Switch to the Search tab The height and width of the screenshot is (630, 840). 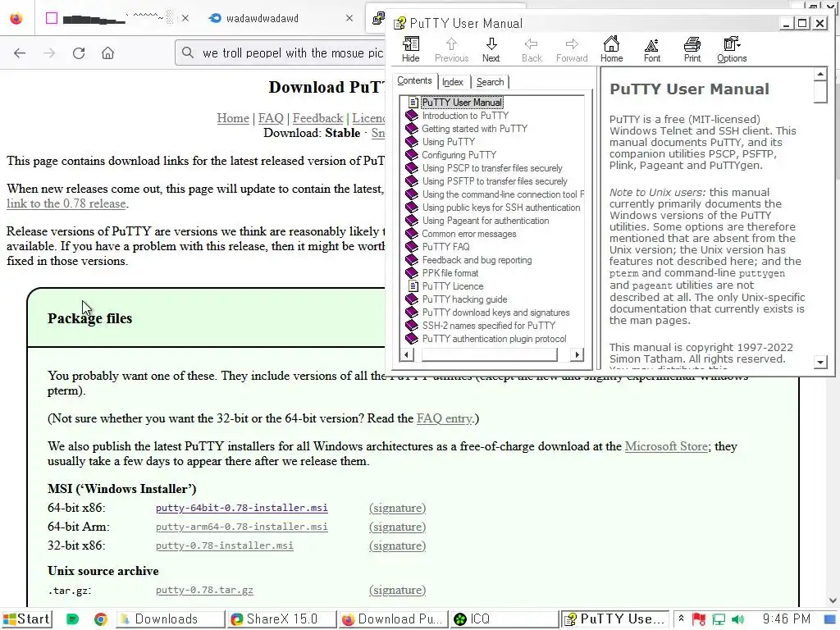[490, 82]
